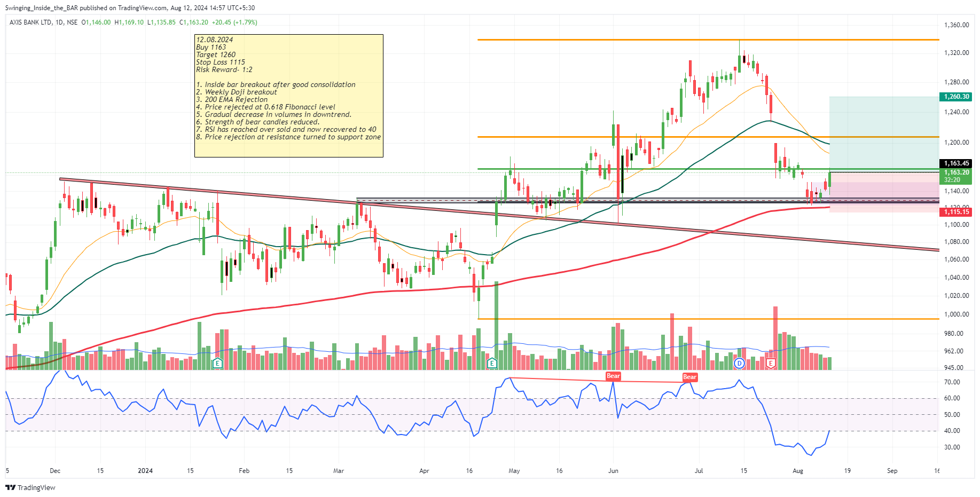Click the 945.00 price axis label

tap(954, 368)
